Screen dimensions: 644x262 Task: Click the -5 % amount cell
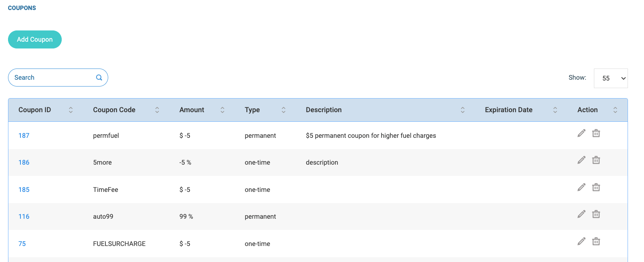click(x=186, y=163)
